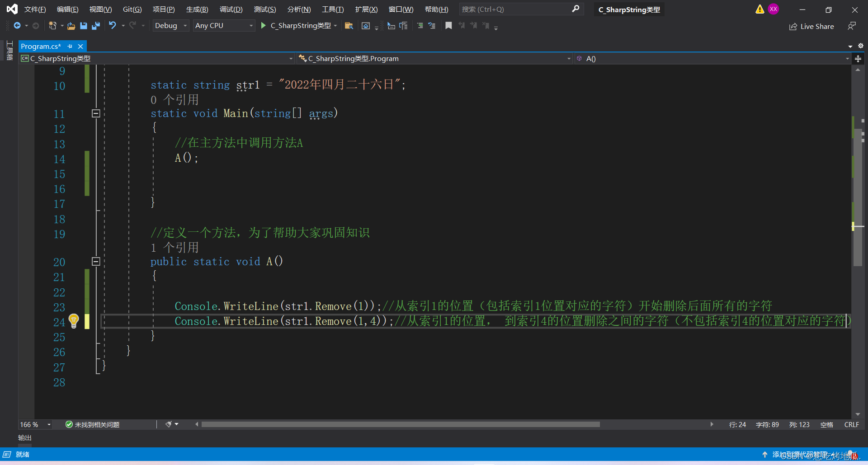The image size is (868, 465).
Task: Click the Navigate Backward arrow icon
Action: point(17,26)
